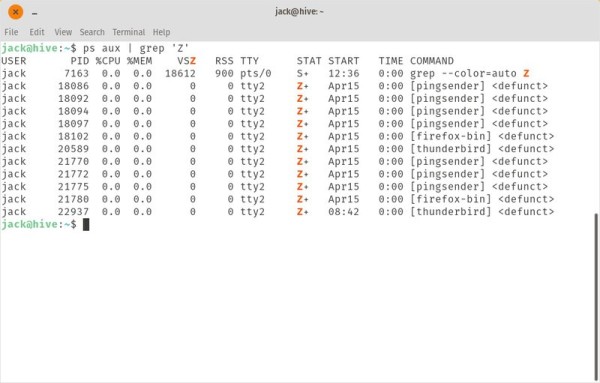
Task: Click PID 22937 in the last row
Action: click(x=73, y=212)
